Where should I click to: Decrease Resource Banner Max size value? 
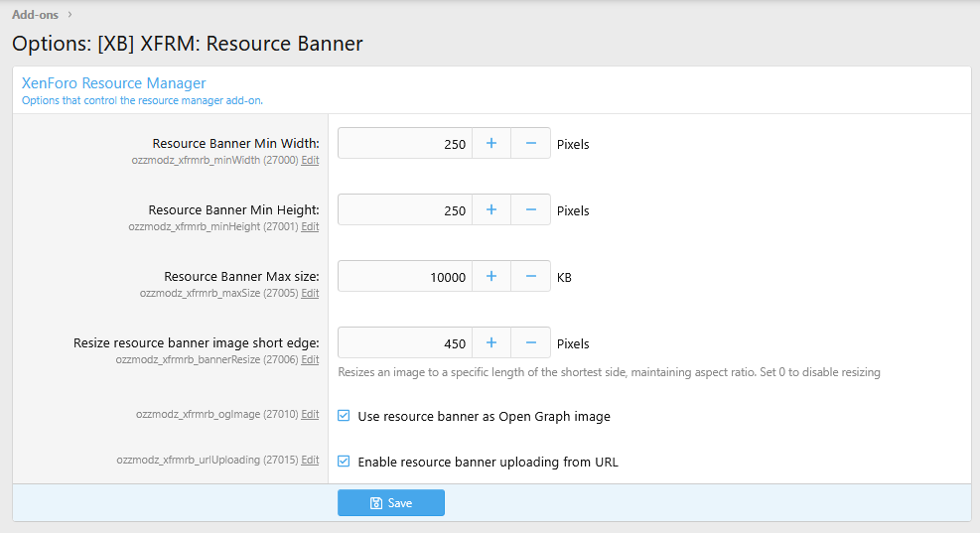pyautogui.click(x=530, y=277)
